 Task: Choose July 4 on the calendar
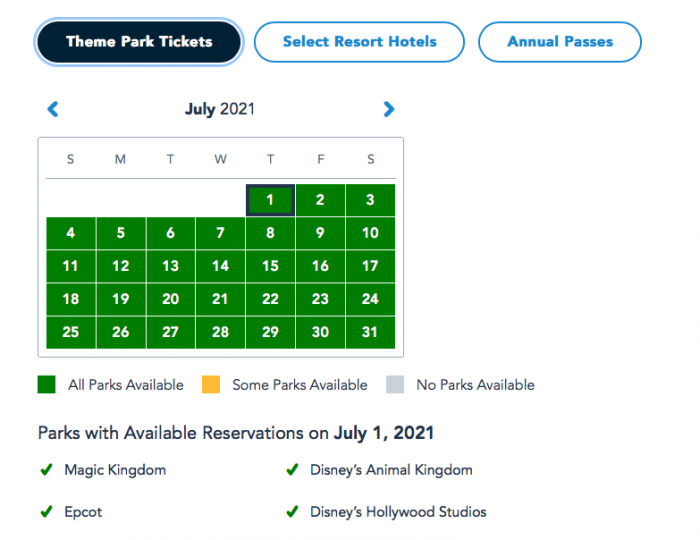70,233
